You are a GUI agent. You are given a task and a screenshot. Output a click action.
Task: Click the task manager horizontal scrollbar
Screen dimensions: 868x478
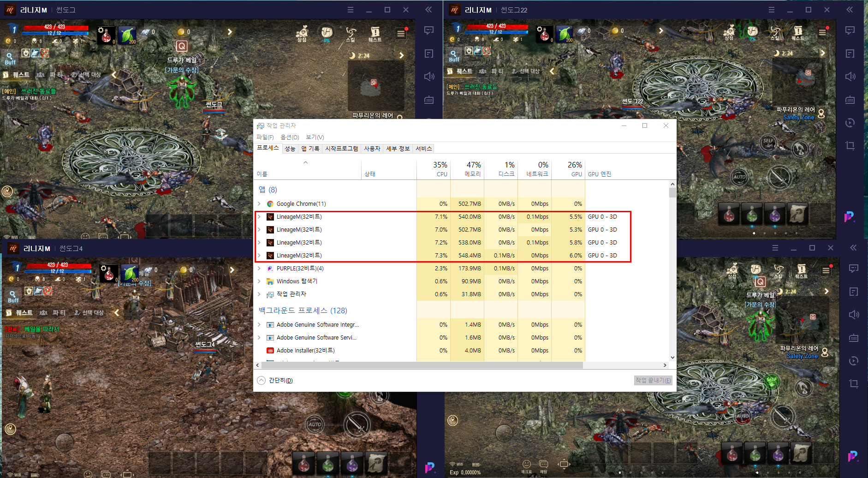pos(422,365)
